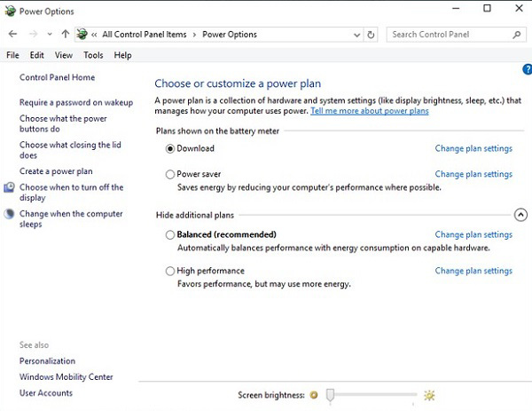Click Power Options icon in title bar
The width and height of the screenshot is (532, 411).
pos(10,12)
